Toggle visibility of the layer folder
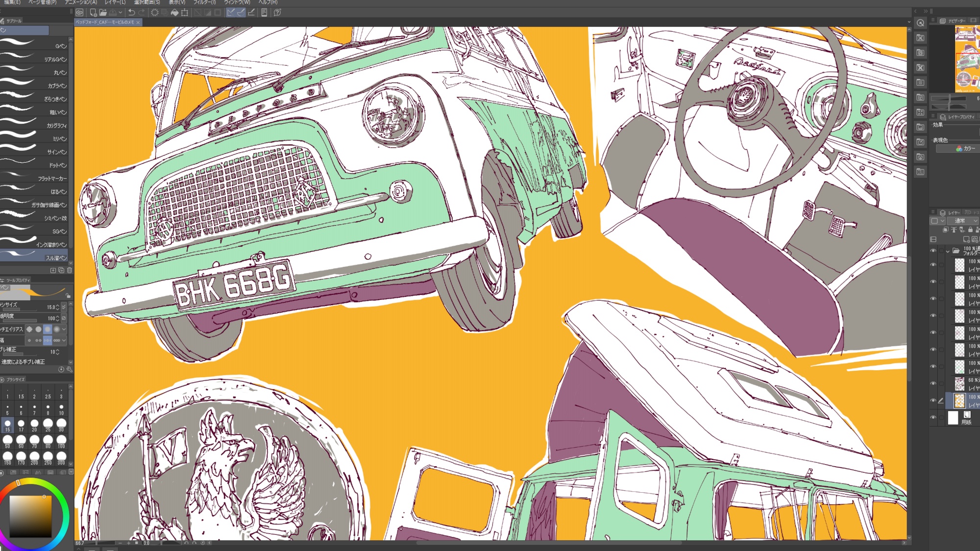This screenshot has height=551, width=980. coord(933,251)
